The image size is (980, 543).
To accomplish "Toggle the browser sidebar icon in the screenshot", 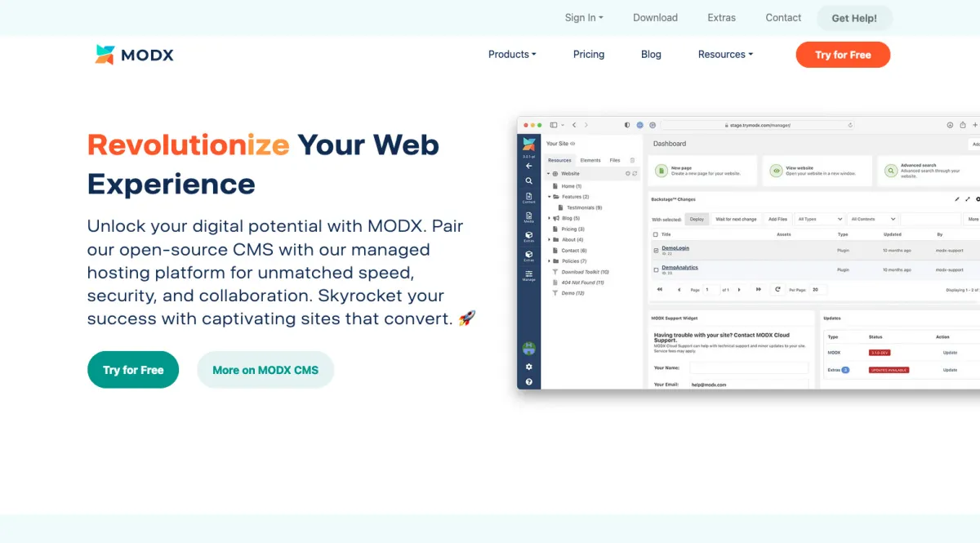I will tap(554, 125).
